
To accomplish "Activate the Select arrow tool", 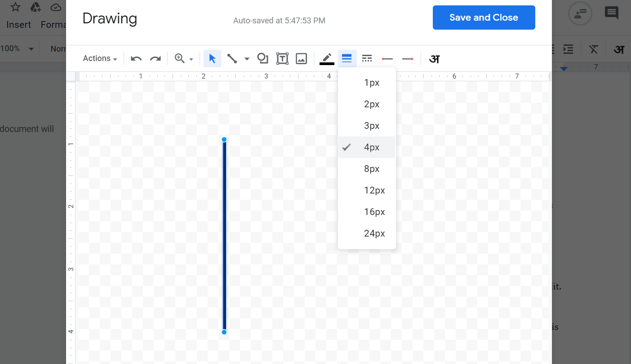I will coord(212,58).
